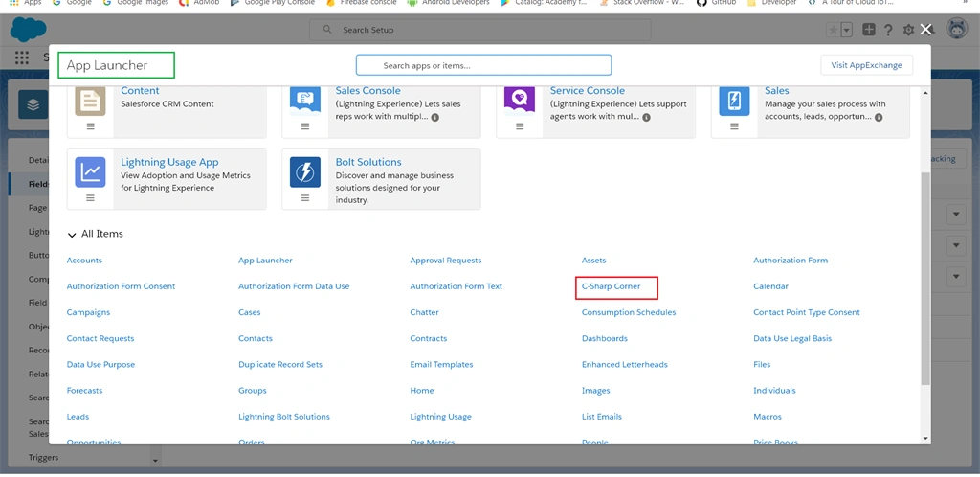Open the Assets item
The height and width of the screenshot is (477, 980).
click(593, 261)
